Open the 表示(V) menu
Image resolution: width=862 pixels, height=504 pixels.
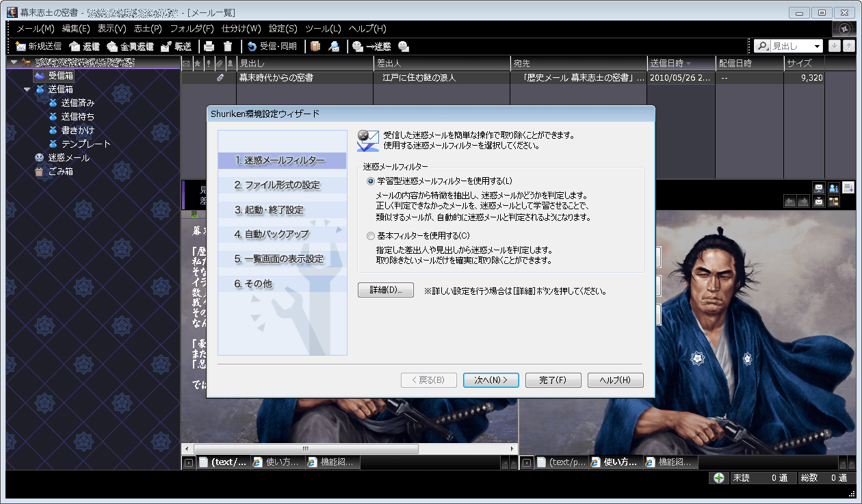click(112, 29)
